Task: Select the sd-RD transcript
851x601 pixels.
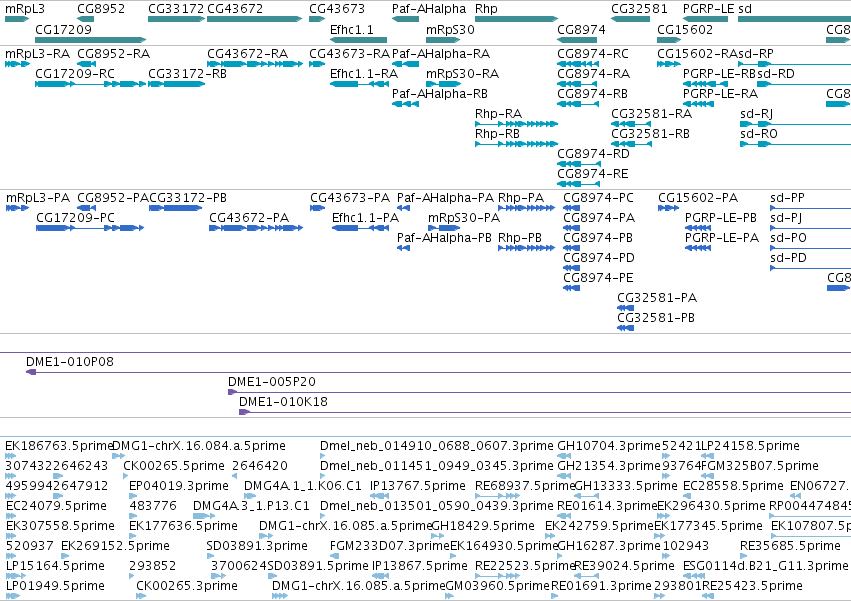Action: [804, 84]
